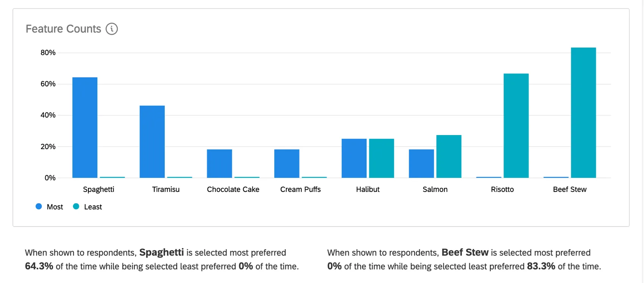Viewport: 644px width, 283px height.
Task: Toggle the Most series legend dot
Action: pyautogui.click(x=39, y=206)
